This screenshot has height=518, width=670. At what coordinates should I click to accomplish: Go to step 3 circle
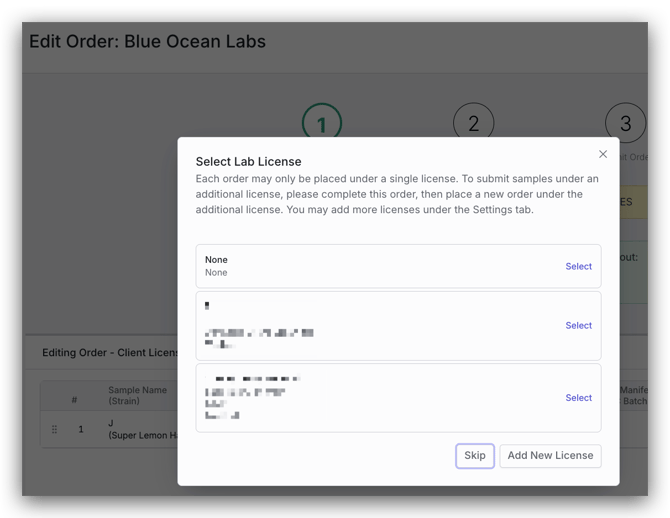click(x=625, y=123)
